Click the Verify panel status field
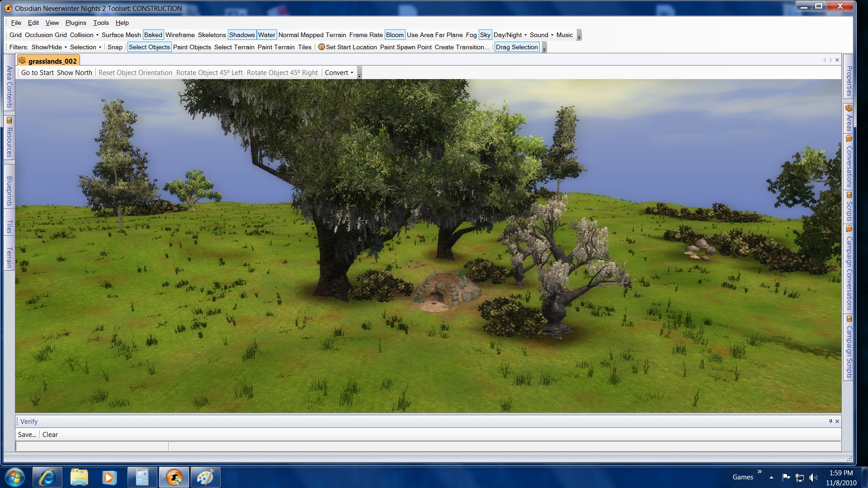 pos(92,446)
